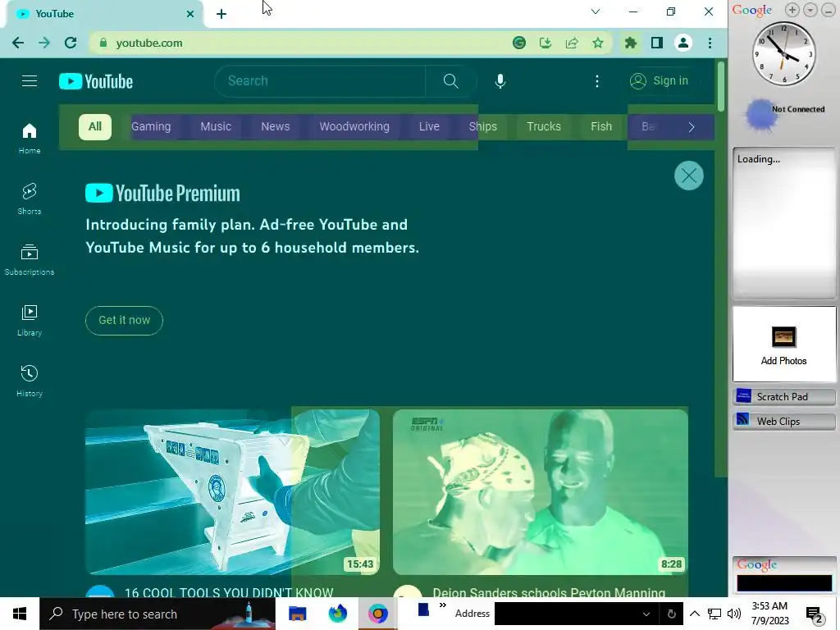Image resolution: width=840 pixels, height=630 pixels.
Task: Open the extensions puzzle icon
Action: [631, 43]
